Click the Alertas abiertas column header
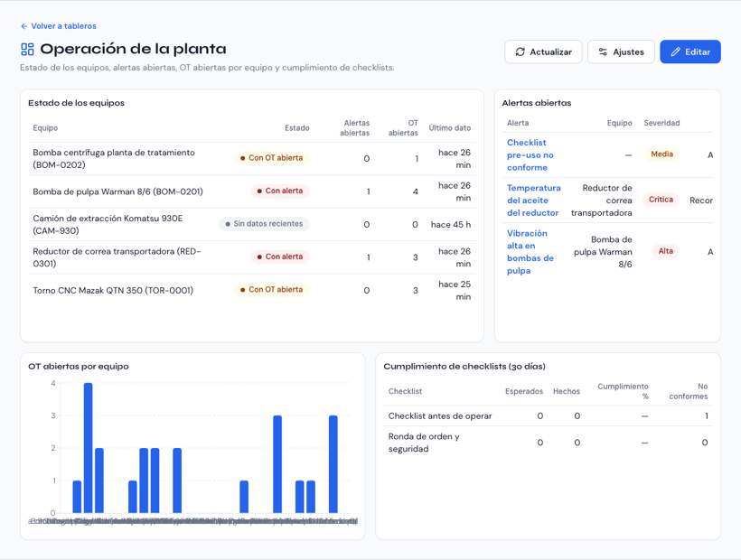The image size is (741, 560). click(x=354, y=128)
